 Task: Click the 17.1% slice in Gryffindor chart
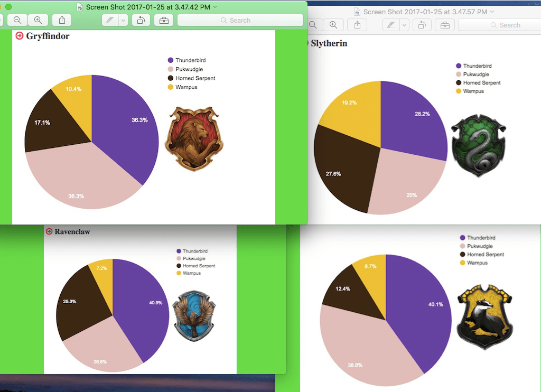(52, 126)
